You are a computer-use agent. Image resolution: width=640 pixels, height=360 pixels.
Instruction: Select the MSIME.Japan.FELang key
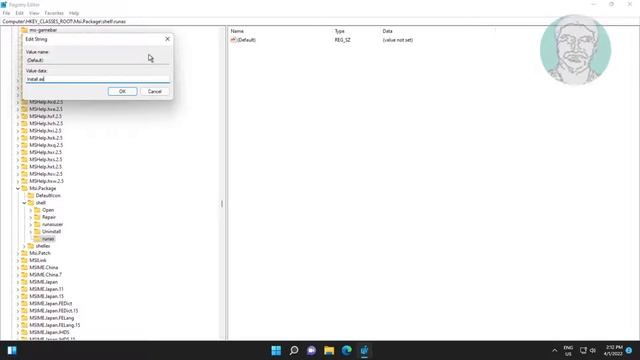(x=52, y=318)
